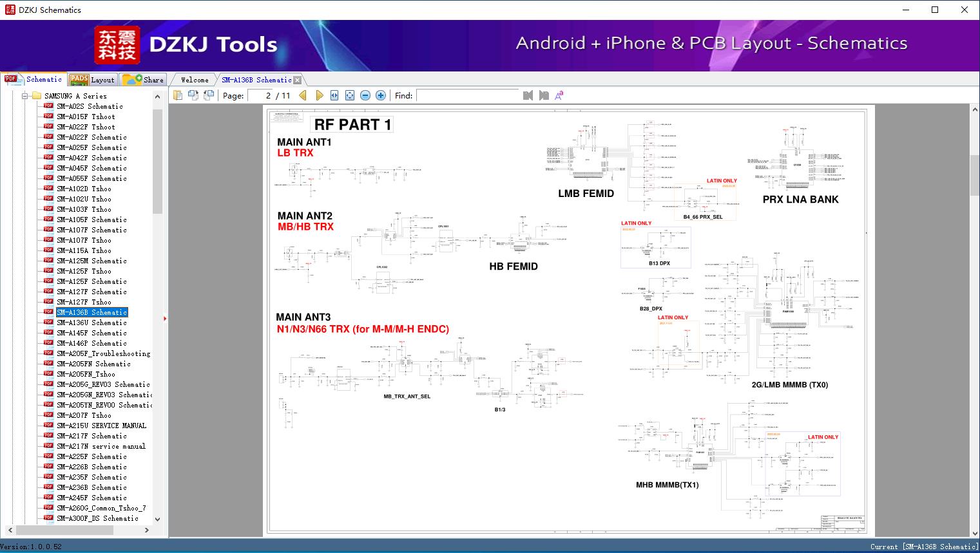Image resolution: width=980 pixels, height=553 pixels.
Task: Go to previous page arrow
Action: point(303,95)
